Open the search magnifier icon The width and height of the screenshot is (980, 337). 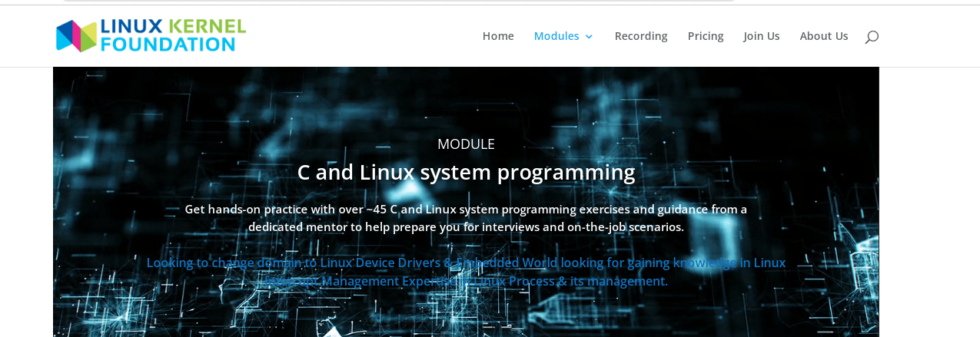click(x=871, y=37)
